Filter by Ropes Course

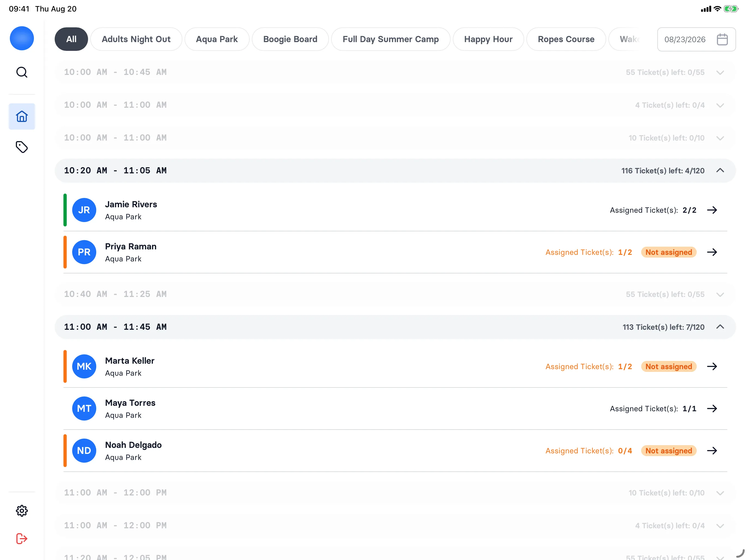pos(566,39)
